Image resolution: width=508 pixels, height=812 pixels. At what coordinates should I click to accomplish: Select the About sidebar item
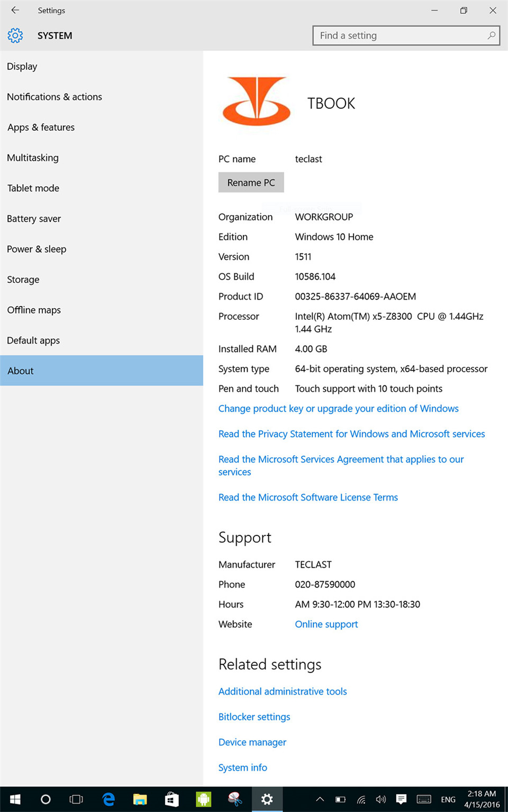pyautogui.click(x=102, y=371)
